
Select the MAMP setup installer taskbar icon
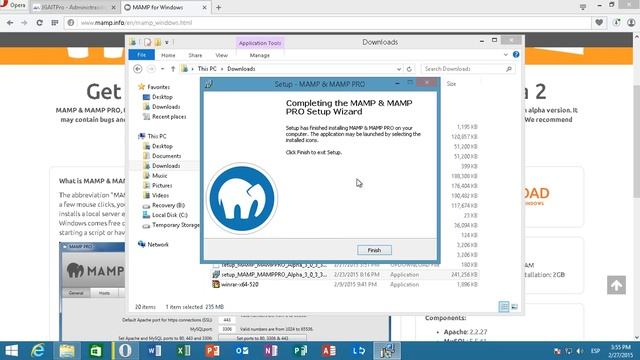[387, 351]
